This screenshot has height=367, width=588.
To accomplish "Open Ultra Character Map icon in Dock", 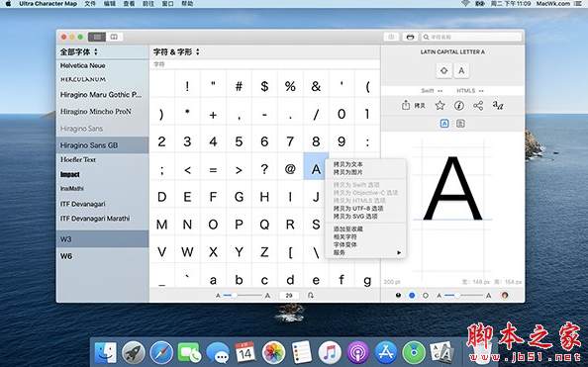I will click(x=441, y=352).
